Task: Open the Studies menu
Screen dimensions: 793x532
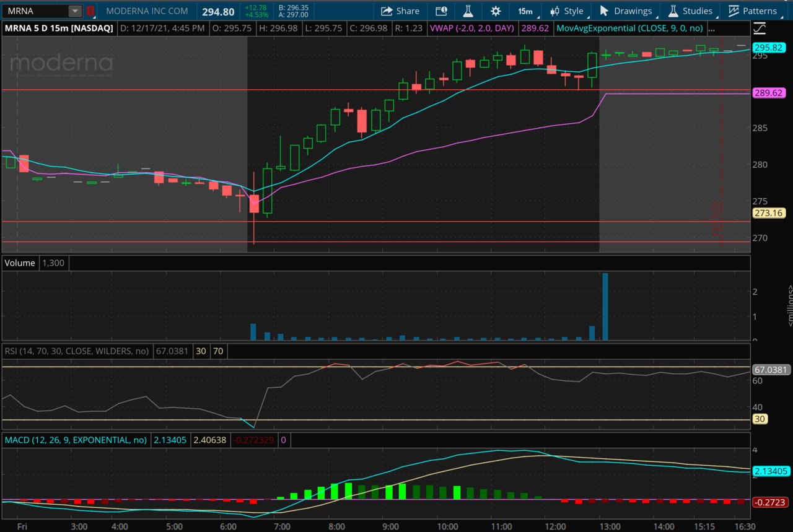Action: 691,11
